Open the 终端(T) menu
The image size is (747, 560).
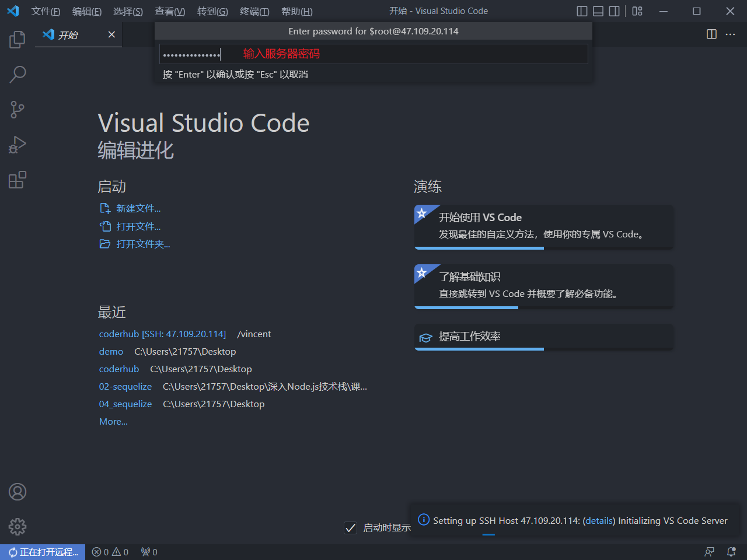point(254,11)
